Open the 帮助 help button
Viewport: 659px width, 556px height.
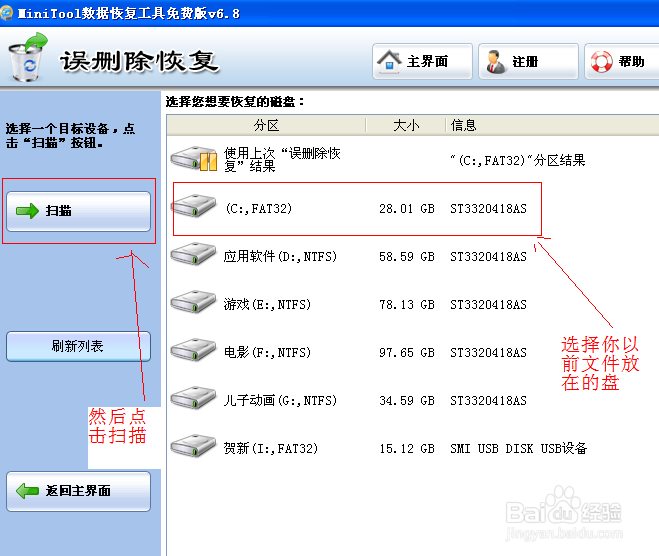click(622, 61)
